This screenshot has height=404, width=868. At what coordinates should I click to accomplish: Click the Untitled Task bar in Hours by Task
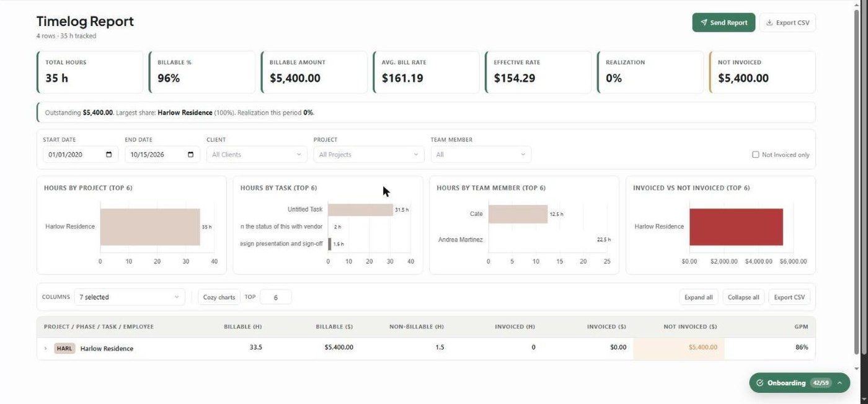(360, 210)
